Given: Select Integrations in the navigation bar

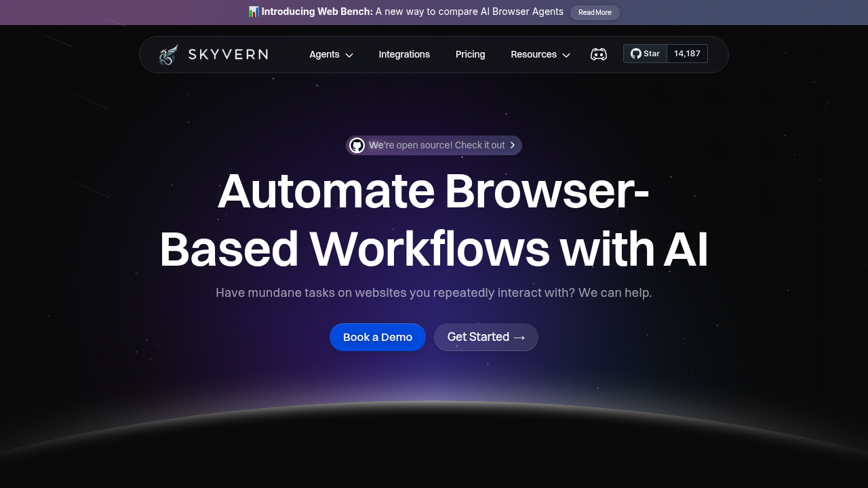Looking at the screenshot, I should (x=404, y=54).
